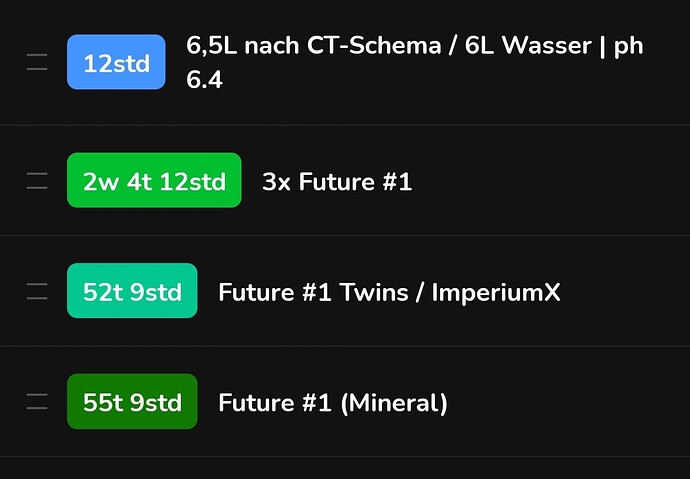Click the '(Mineral)' text in the last entry

click(393, 402)
